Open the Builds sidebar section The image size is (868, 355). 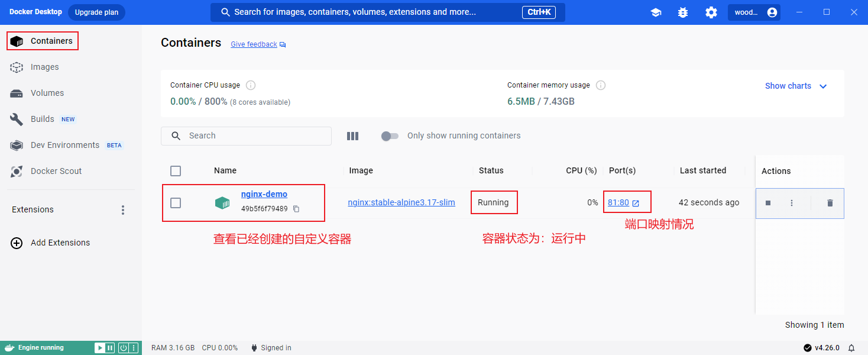coord(43,119)
